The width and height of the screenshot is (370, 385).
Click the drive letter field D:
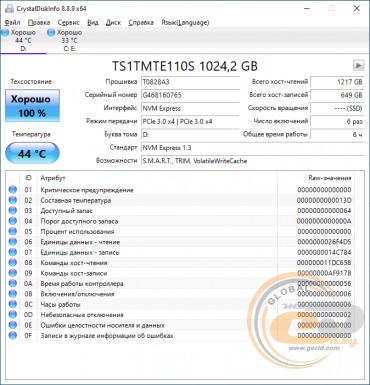pos(190,134)
